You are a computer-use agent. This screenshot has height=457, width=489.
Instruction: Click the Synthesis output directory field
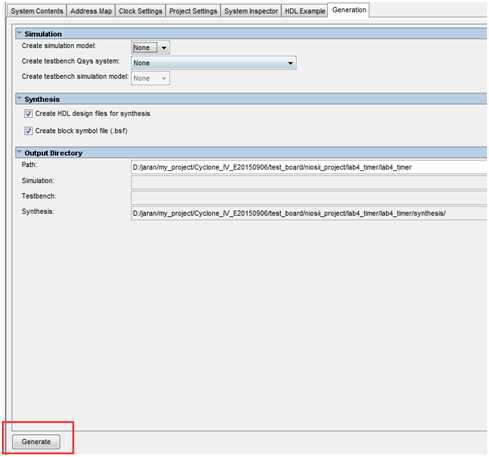click(309, 213)
